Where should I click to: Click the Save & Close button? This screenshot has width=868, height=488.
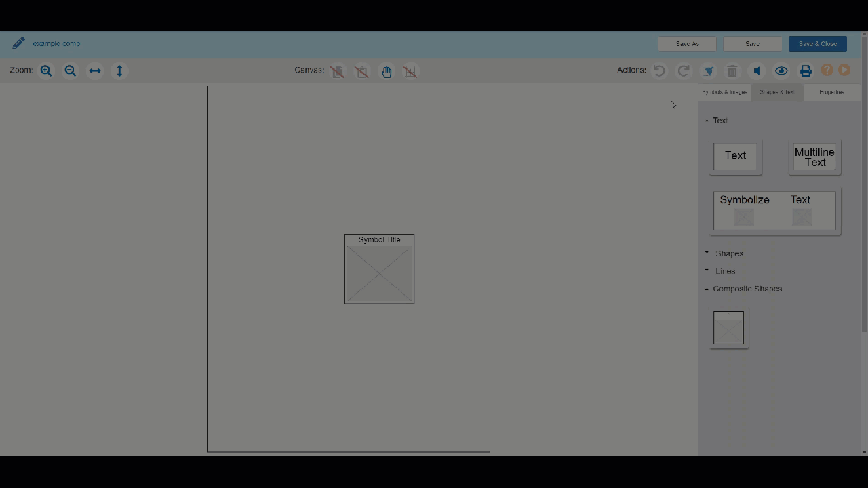(818, 43)
